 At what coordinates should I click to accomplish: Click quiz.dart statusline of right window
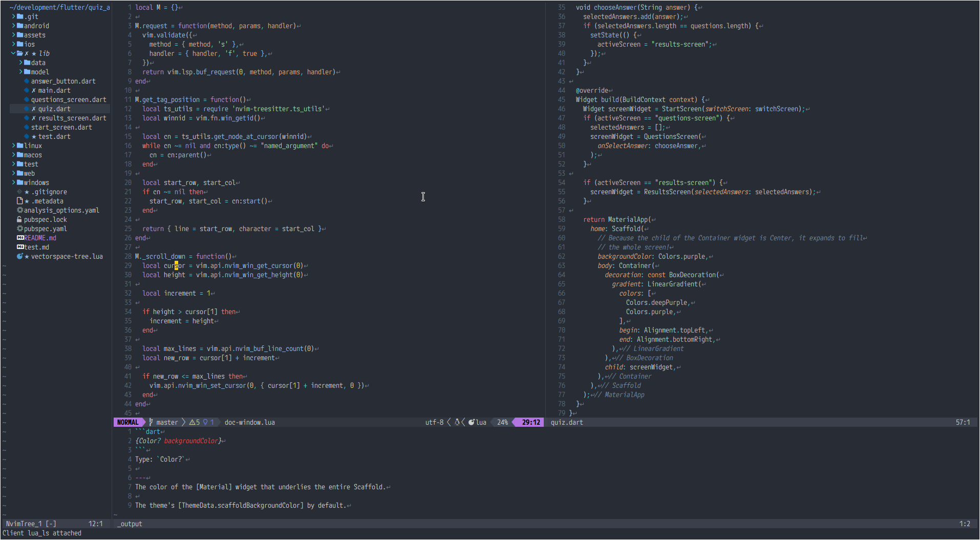click(567, 422)
